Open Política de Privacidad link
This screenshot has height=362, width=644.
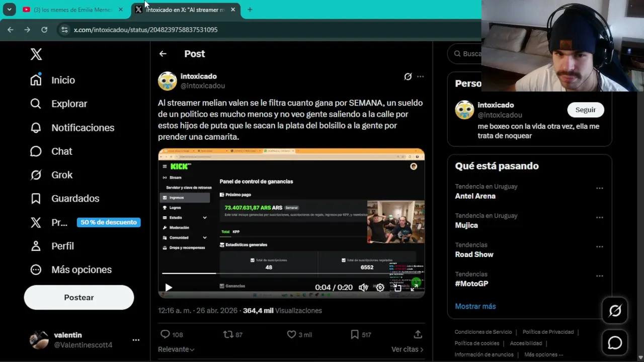click(x=548, y=332)
